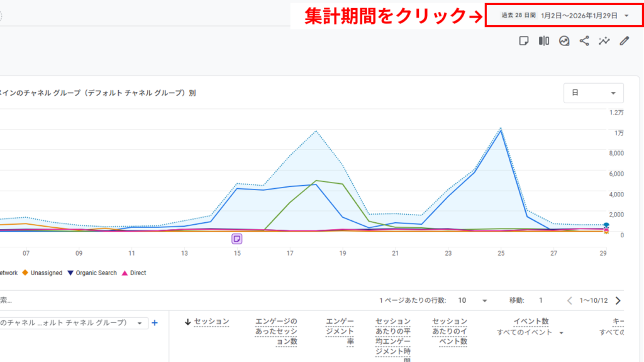Screen dimensions: 644x362
Task: Click the insights chart icon in toolbar
Action: (564, 41)
